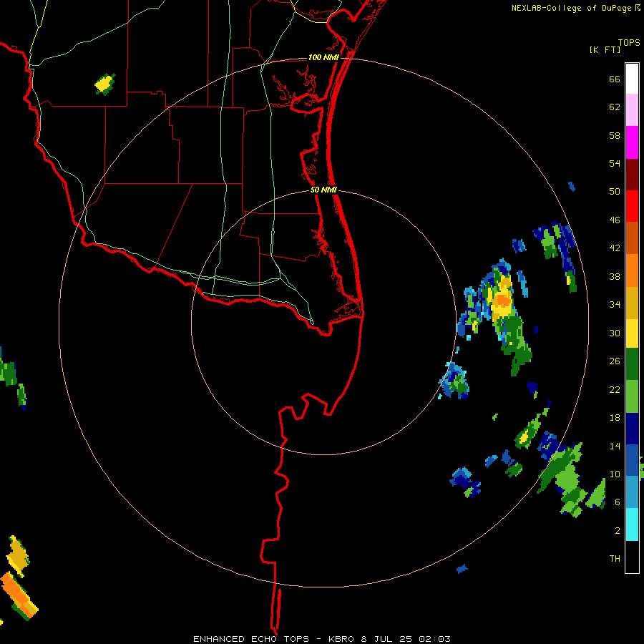Click the 18 legend value
The height and width of the screenshot is (644, 644).
coord(615,418)
